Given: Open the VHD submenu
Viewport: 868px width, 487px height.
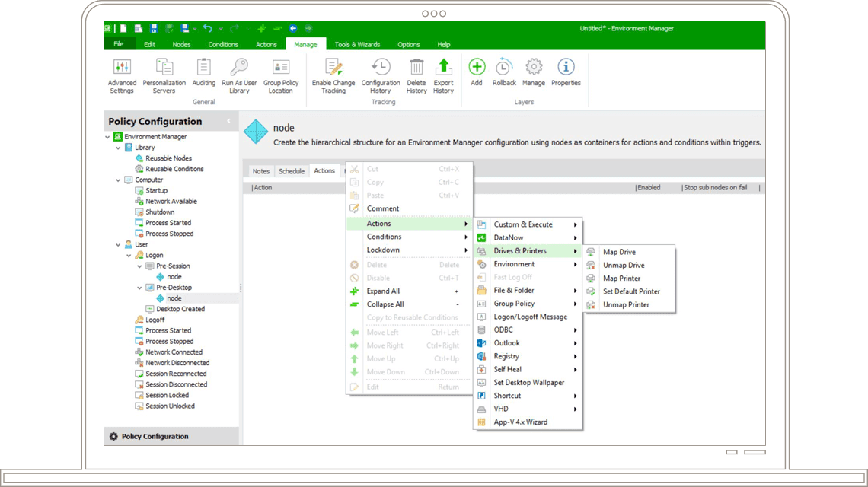Looking at the screenshot, I should click(x=528, y=409).
